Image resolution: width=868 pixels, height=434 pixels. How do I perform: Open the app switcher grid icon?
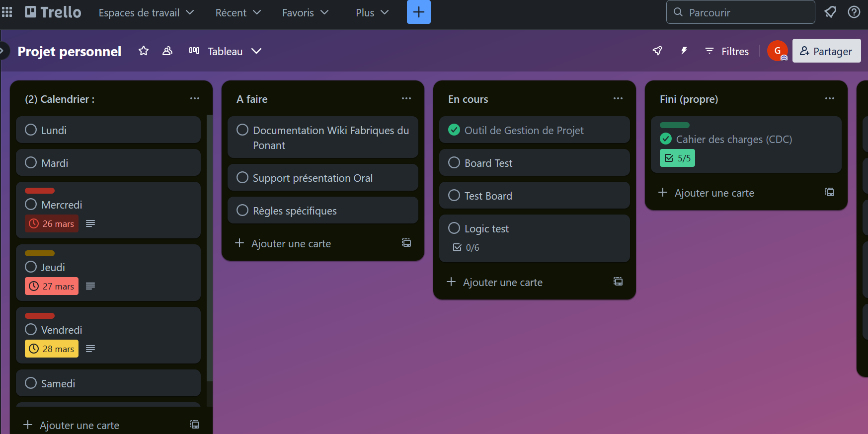7,12
